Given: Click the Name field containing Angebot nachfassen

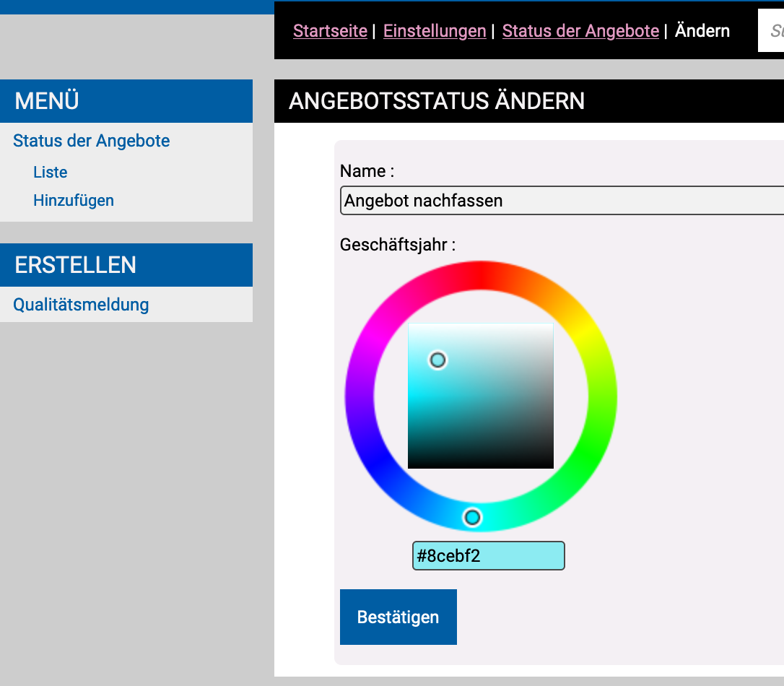Looking at the screenshot, I should coord(562,201).
